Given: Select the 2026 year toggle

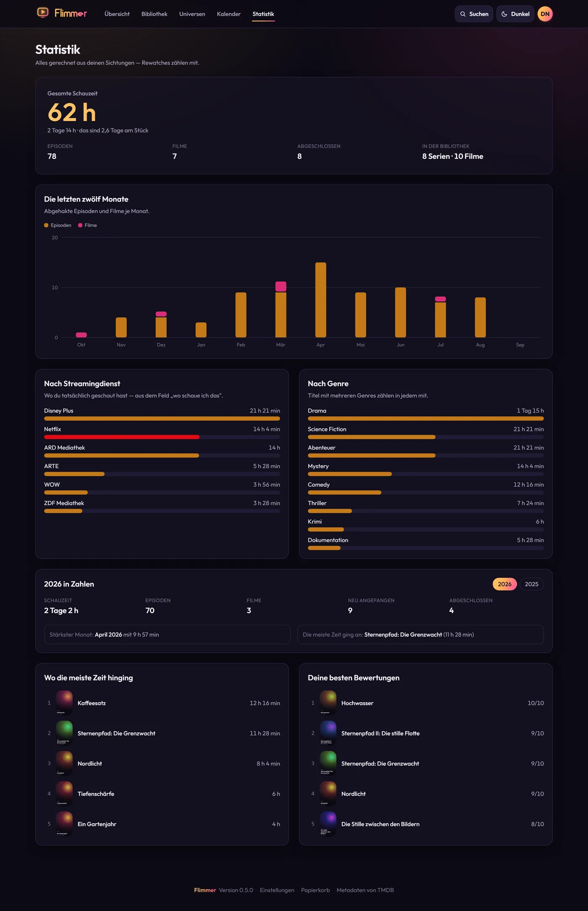Looking at the screenshot, I should [x=504, y=584].
